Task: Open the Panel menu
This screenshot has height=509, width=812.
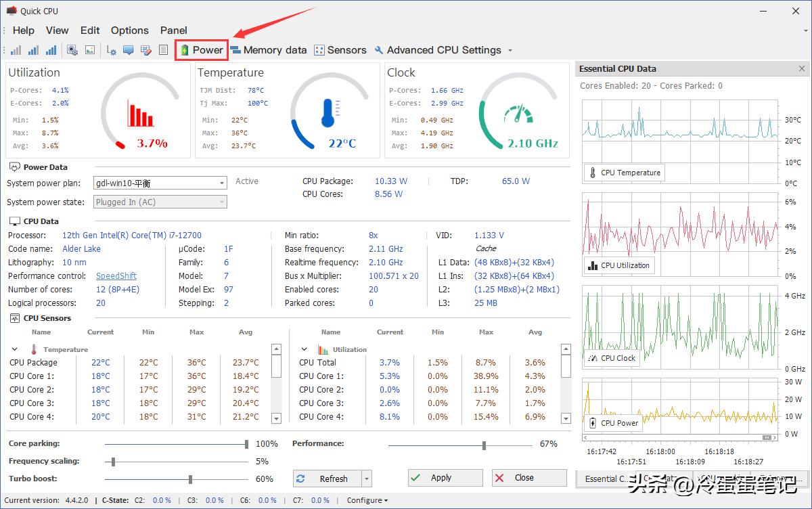Action: (174, 30)
